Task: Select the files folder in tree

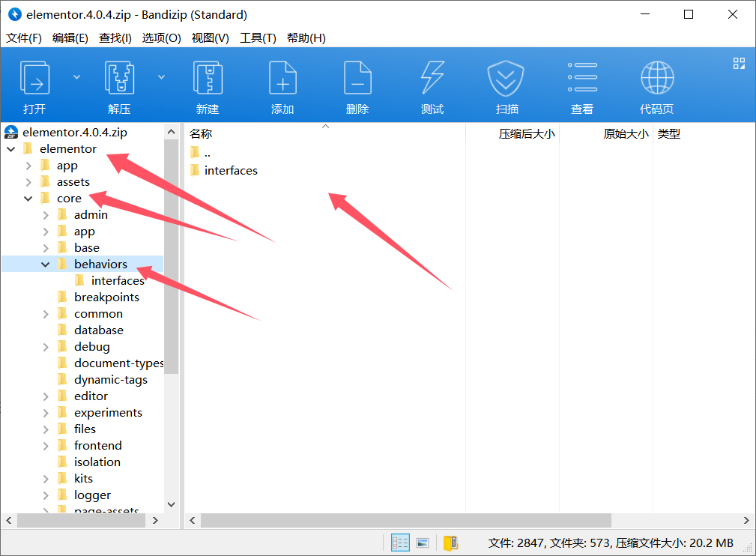Action: coord(85,429)
